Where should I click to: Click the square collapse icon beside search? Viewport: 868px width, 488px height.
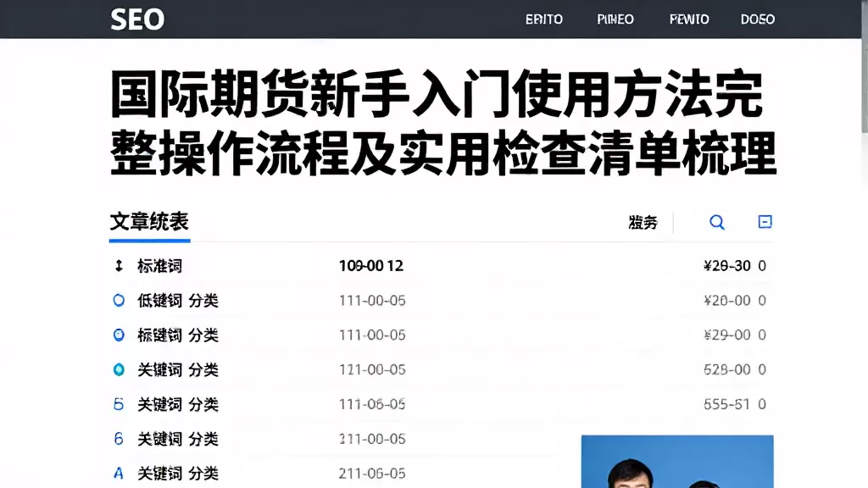click(x=765, y=222)
